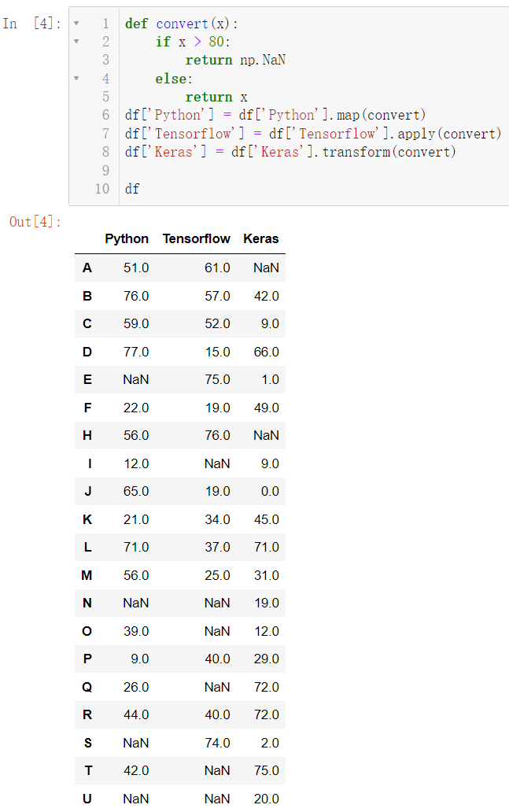
Task: Select row index label E
Action: click(87, 379)
